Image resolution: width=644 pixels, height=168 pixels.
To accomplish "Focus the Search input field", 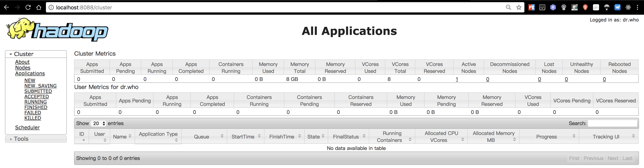I will 612,124.
